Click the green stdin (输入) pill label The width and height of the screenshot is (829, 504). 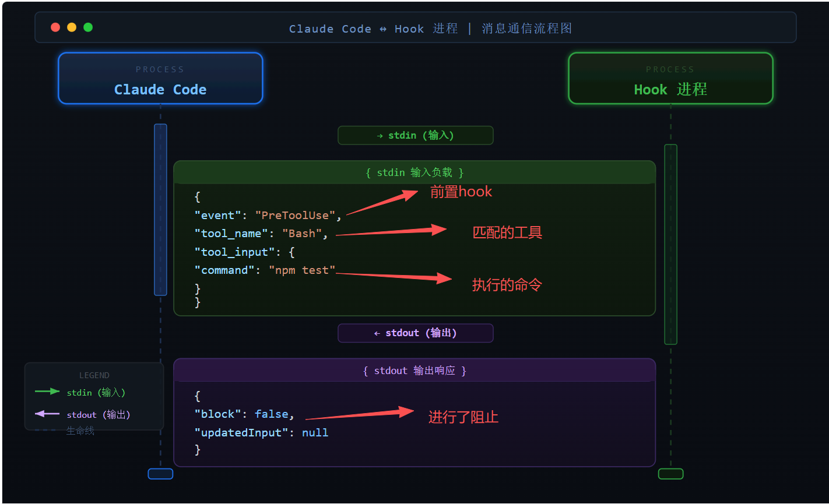pos(416,135)
